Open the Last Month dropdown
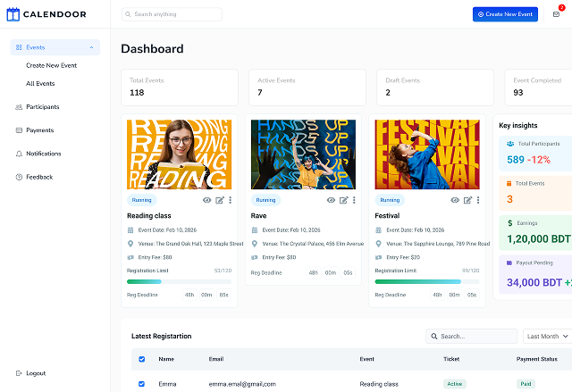The height and width of the screenshot is (392, 572). pos(548,337)
